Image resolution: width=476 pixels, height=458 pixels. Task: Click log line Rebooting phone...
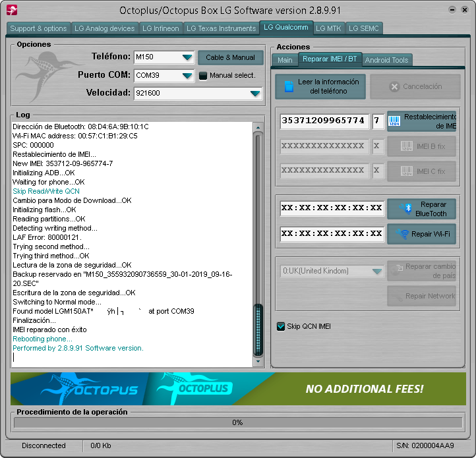click(42, 339)
